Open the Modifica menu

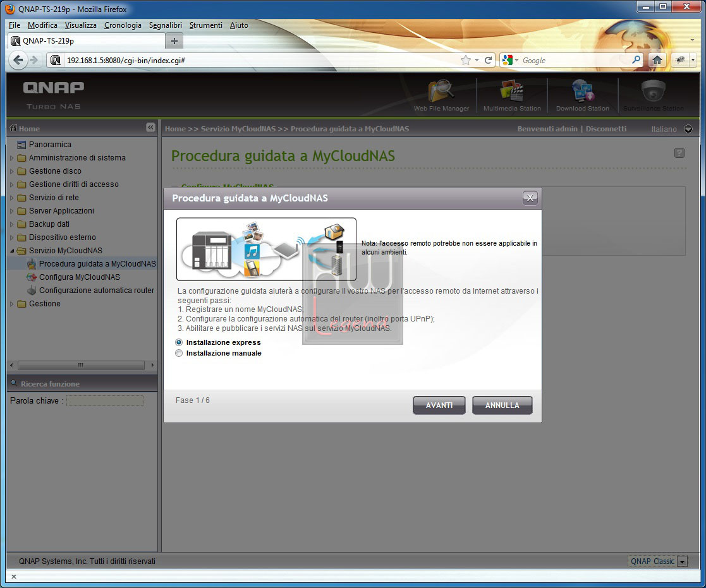coord(42,25)
